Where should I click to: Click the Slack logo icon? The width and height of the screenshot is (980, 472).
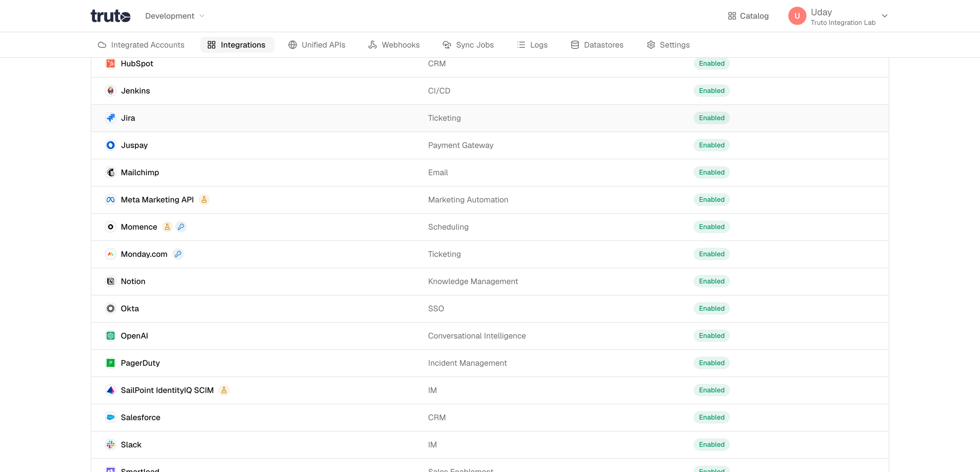pyautogui.click(x=111, y=444)
